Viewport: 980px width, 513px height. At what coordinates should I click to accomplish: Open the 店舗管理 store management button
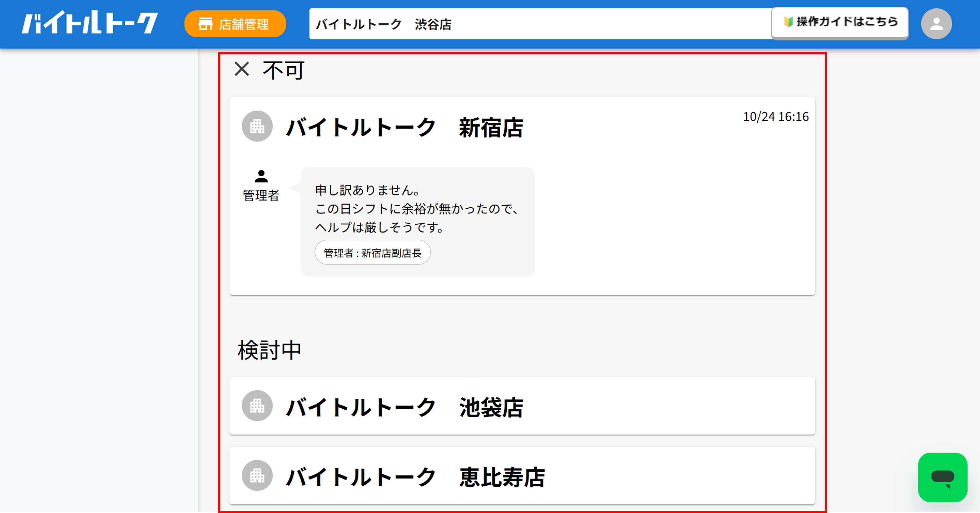[x=235, y=24]
